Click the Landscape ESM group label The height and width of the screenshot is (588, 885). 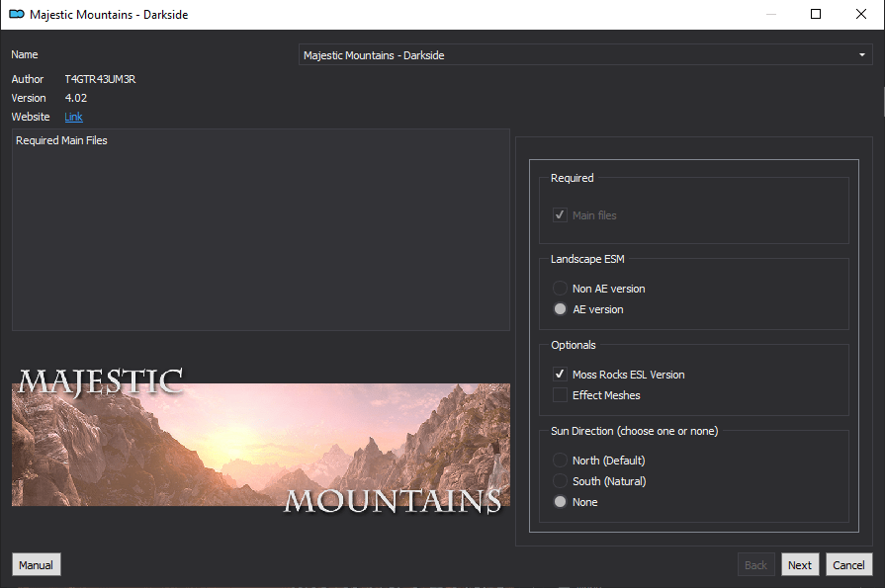[x=587, y=259]
